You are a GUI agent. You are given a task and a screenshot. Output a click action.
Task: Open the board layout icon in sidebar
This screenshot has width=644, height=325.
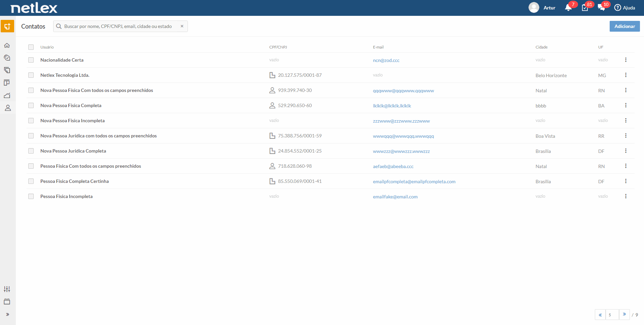[7, 83]
